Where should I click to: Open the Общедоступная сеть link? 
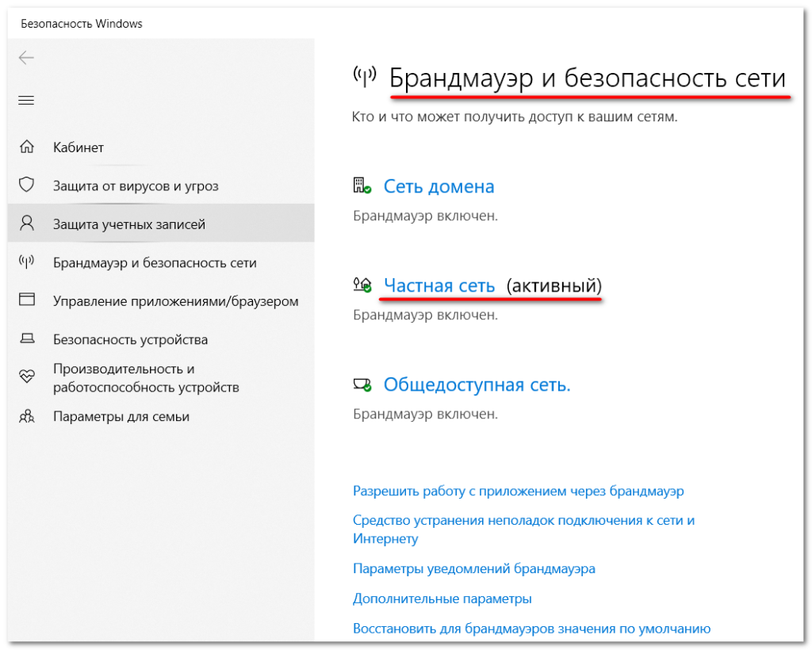(477, 384)
